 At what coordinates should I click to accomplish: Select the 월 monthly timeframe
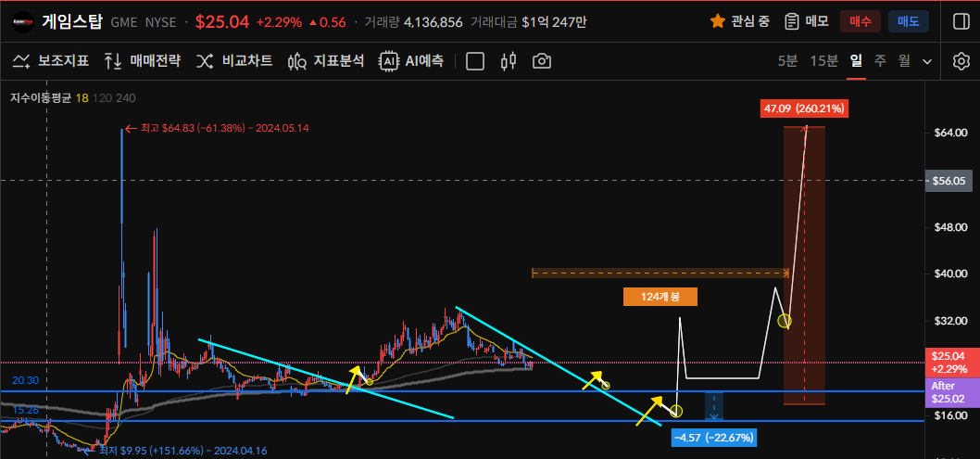pyautogui.click(x=904, y=60)
